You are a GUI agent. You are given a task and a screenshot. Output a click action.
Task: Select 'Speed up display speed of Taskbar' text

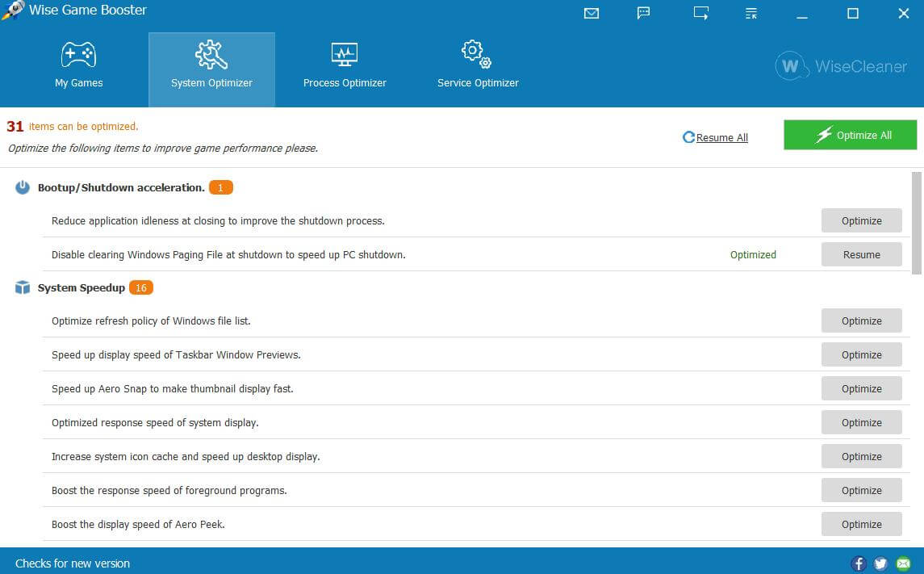176,354
